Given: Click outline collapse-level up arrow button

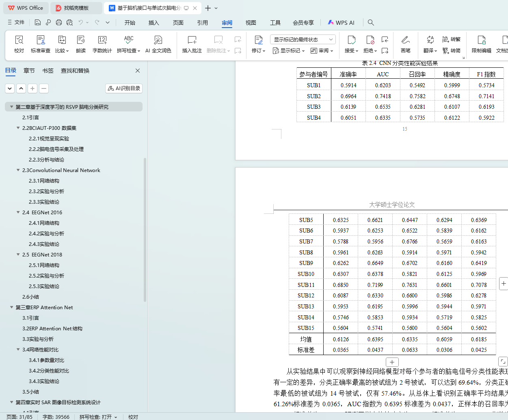Looking at the screenshot, I should pos(21,88).
